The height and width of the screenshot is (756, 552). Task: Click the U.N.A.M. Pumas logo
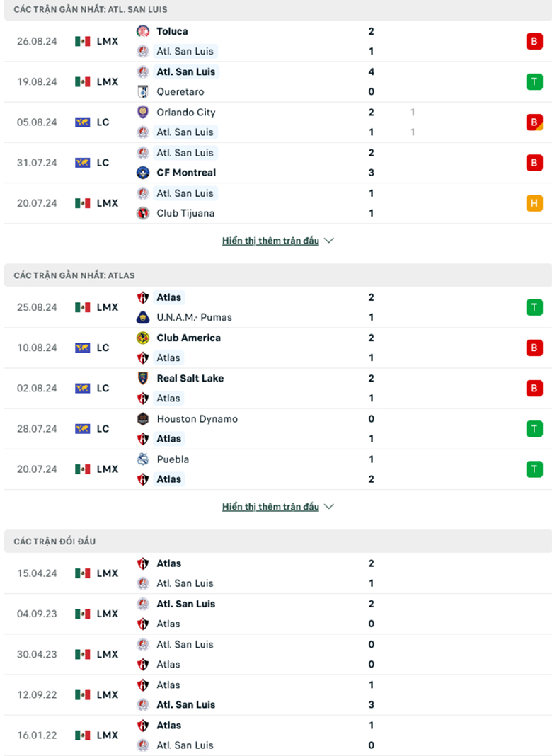click(x=143, y=317)
